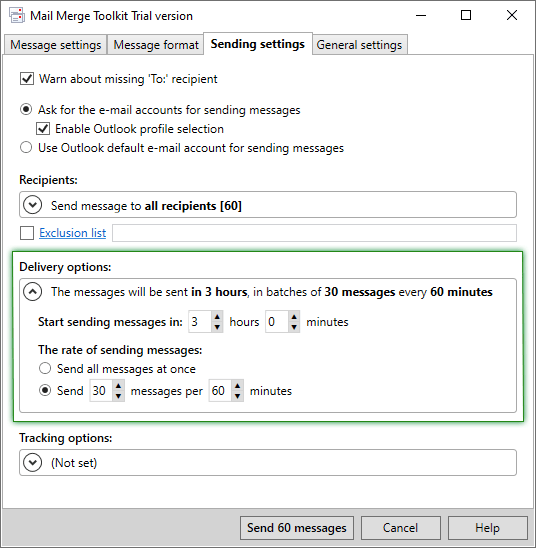The width and height of the screenshot is (536, 548).
Task: Expand the Tracking options chevron
Action: [x=32, y=462]
